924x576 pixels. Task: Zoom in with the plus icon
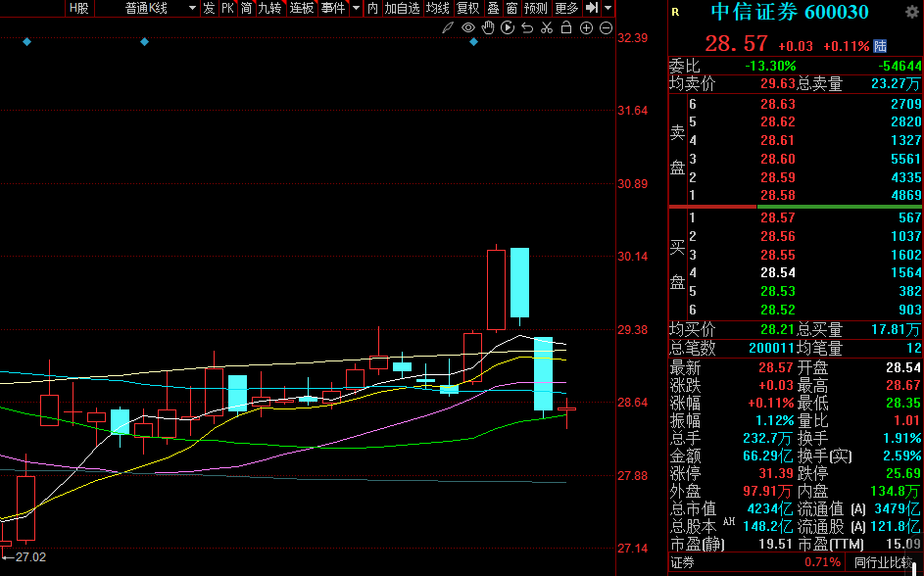coord(586,27)
